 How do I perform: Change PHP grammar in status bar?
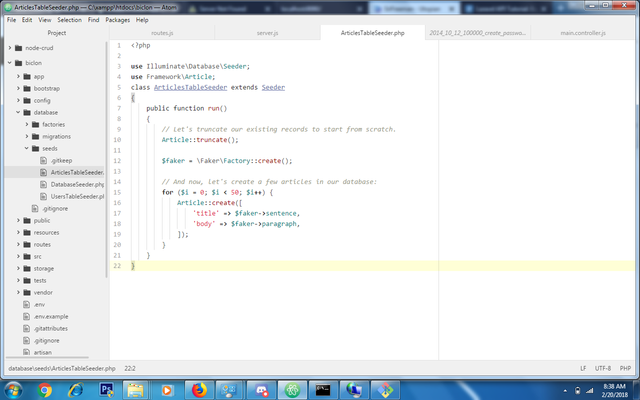pos(625,368)
